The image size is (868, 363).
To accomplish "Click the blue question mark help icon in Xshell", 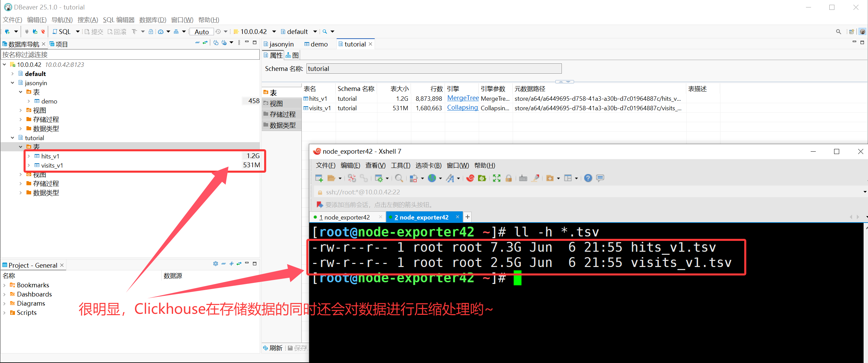I will click(588, 178).
